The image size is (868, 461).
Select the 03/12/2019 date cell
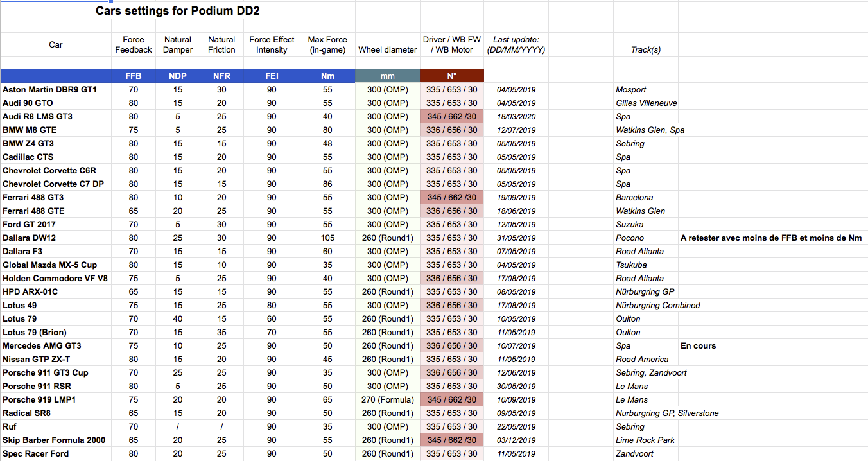tap(516, 440)
